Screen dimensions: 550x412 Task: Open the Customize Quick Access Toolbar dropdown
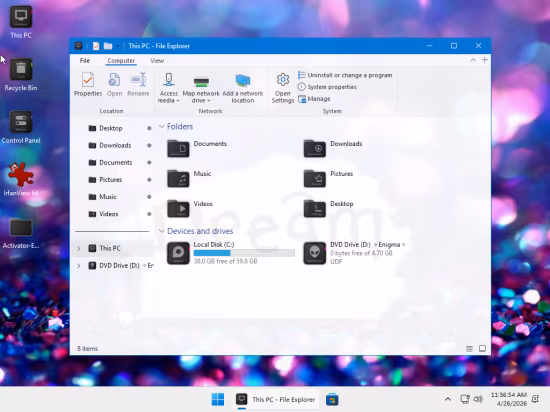[x=118, y=46]
